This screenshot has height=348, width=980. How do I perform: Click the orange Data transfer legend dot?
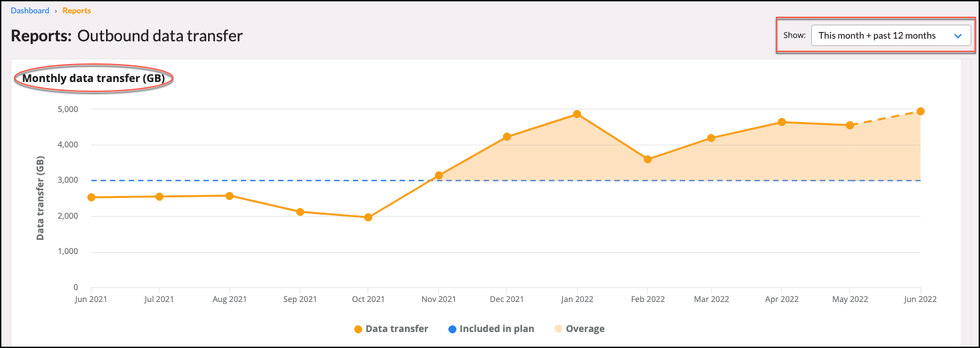[358, 329]
